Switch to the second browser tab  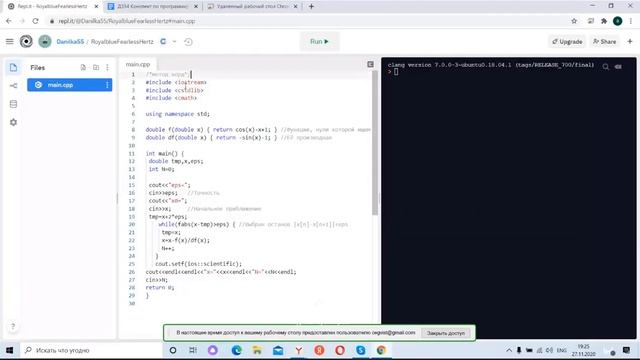152,7
